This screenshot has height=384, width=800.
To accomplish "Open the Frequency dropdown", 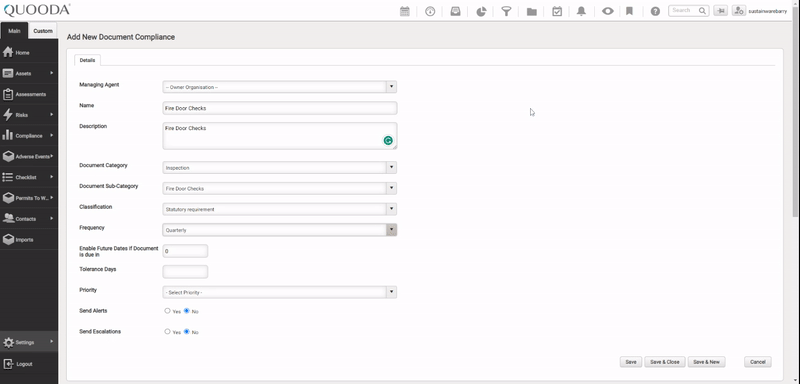I will (280, 230).
